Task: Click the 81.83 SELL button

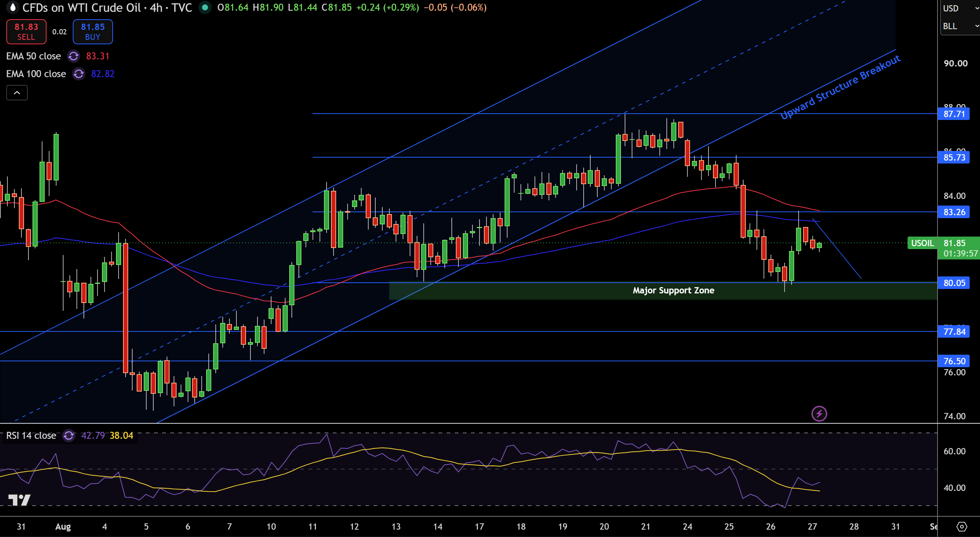Action: tap(26, 31)
